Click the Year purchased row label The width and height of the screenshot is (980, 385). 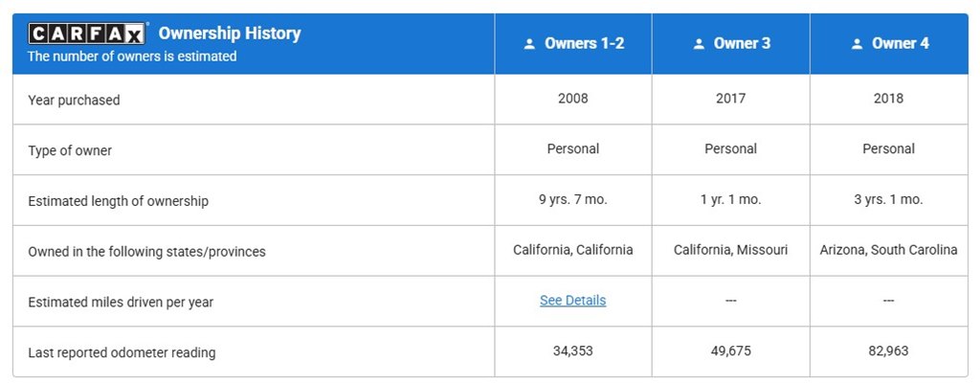pos(74,100)
